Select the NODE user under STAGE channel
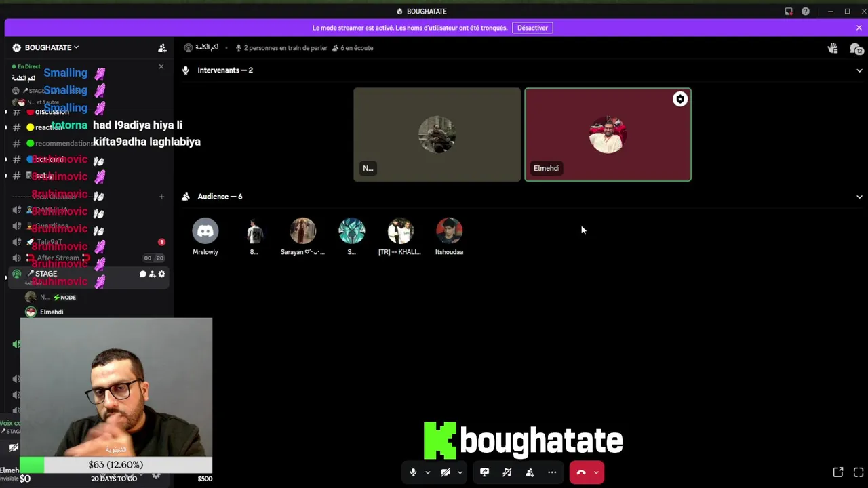This screenshot has width=868, height=488. [51, 297]
